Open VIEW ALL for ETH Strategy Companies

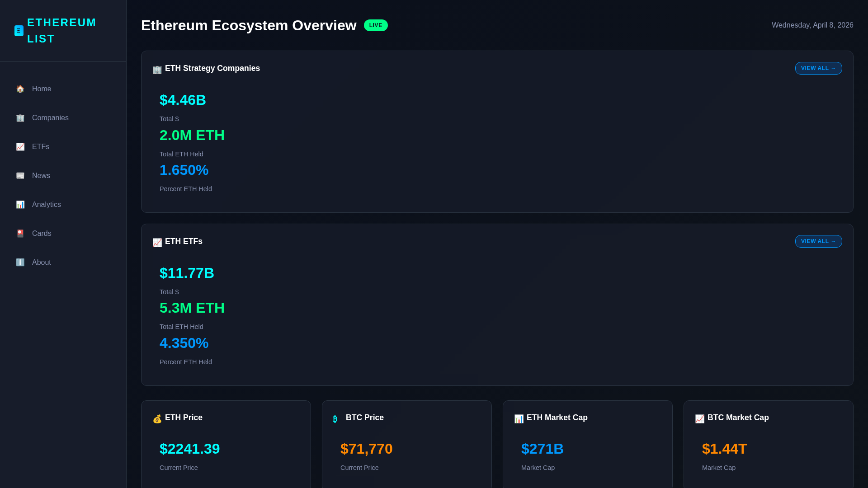click(818, 68)
